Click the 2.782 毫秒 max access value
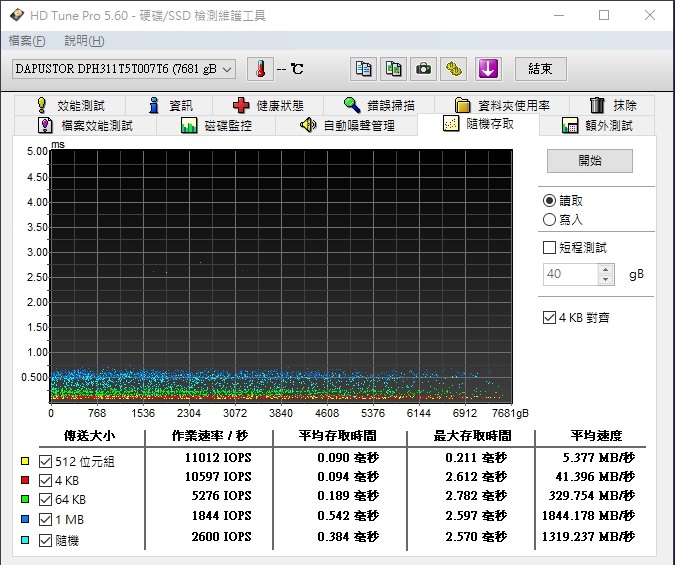 (476, 496)
